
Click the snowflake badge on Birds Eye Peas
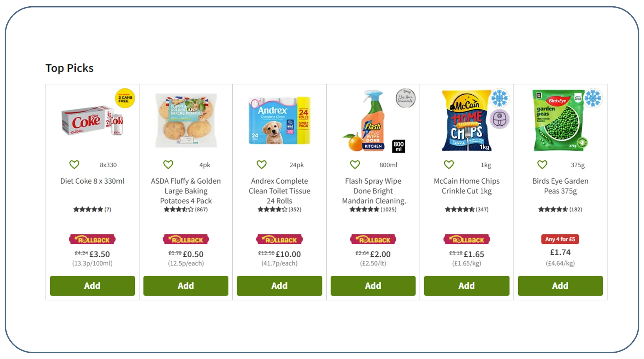click(593, 98)
